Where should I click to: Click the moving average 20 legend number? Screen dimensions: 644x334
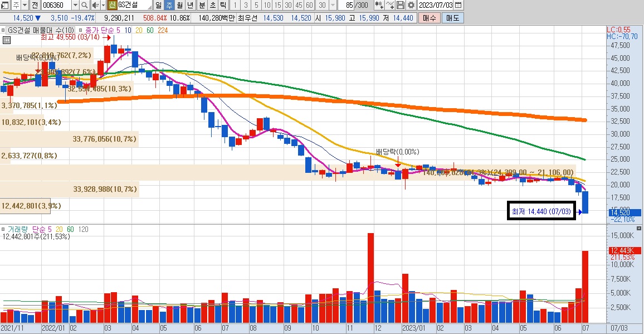[138, 30]
